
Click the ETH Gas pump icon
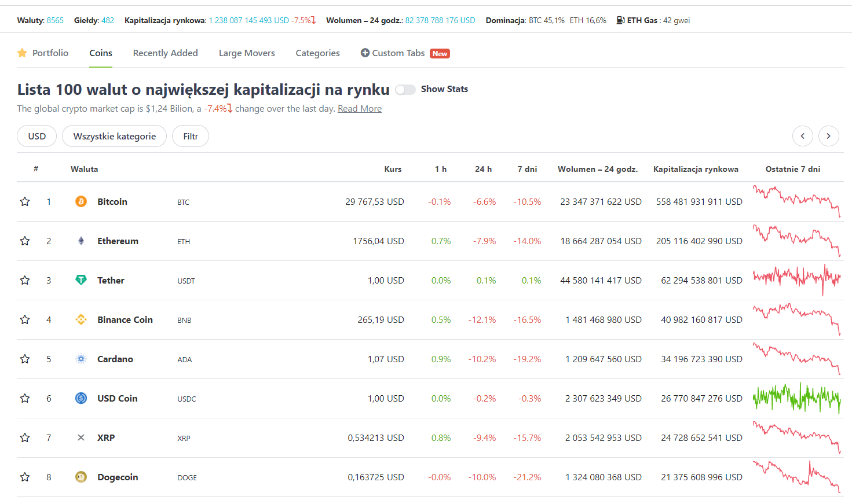[620, 20]
